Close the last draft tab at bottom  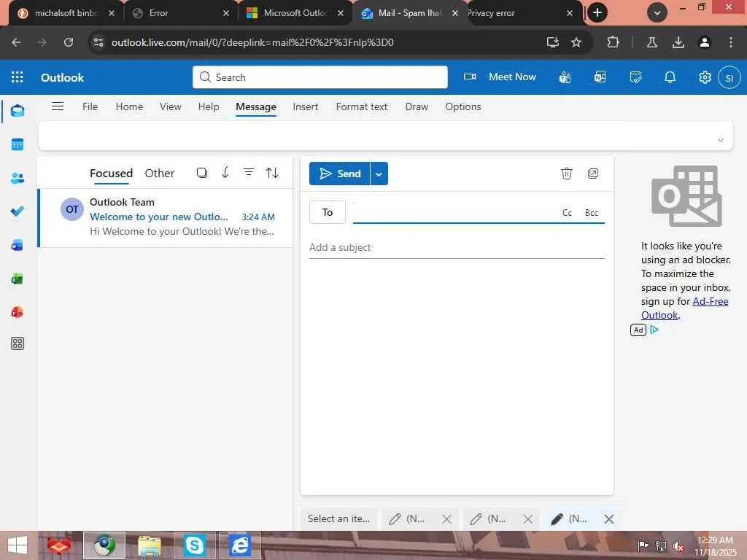tap(609, 519)
